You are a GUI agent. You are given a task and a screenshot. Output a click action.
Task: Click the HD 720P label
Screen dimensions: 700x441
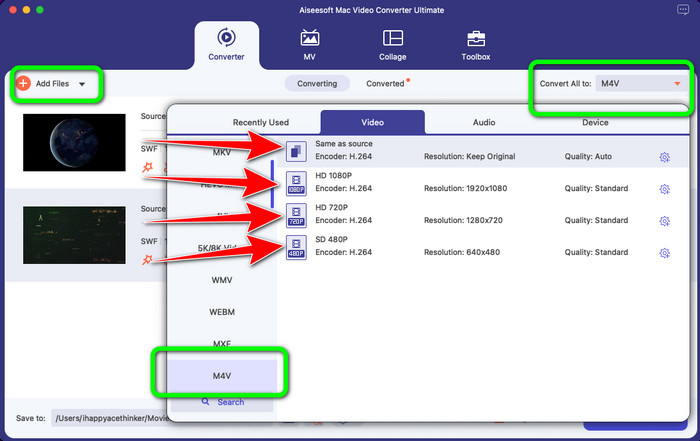coord(331,207)
